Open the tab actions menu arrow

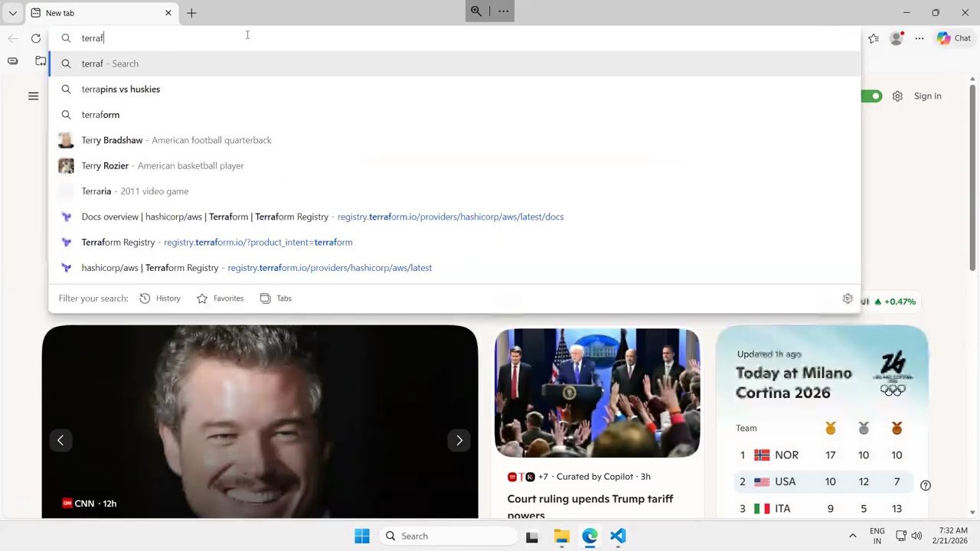pyautogui.click(x=12, y=13)
